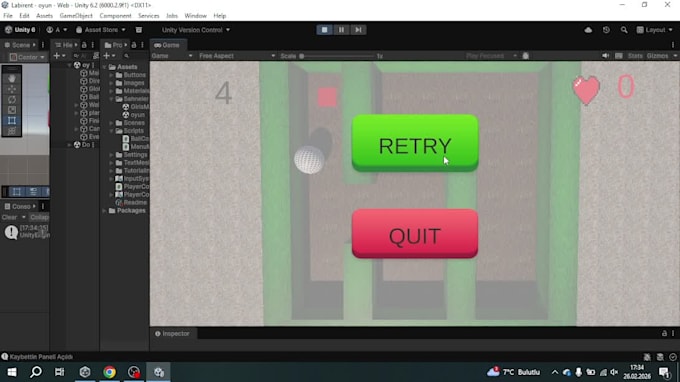Toggle the Stats overlay

point(635,56)
